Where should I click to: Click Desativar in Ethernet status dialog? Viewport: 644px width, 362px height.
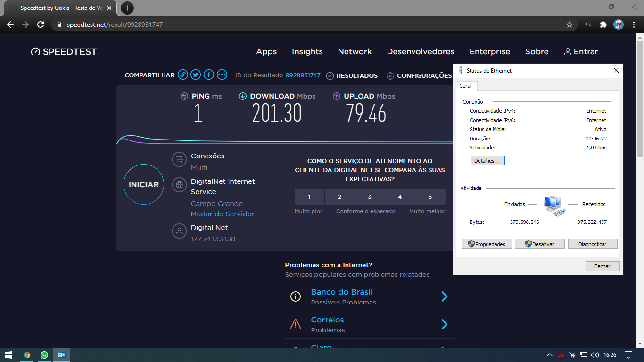click(x=540, y=244)
